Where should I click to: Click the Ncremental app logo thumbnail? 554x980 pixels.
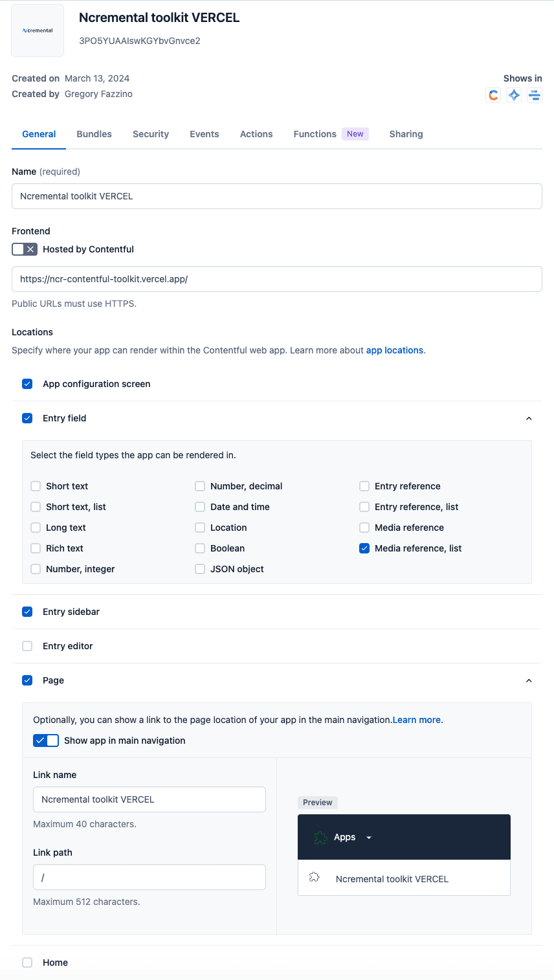38,30
